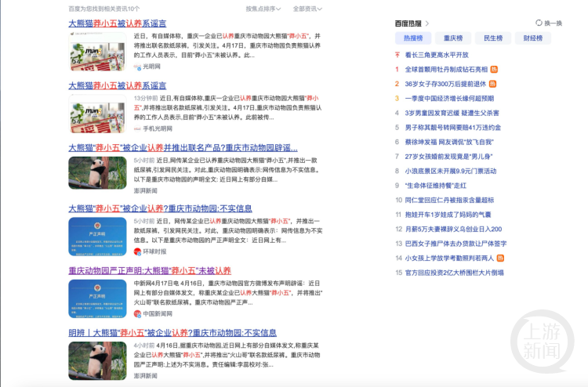Open trending topic 同仁堂回应仁丹被指汞含量超标
This screenshot has height=387, width=588.
[450, 201]
